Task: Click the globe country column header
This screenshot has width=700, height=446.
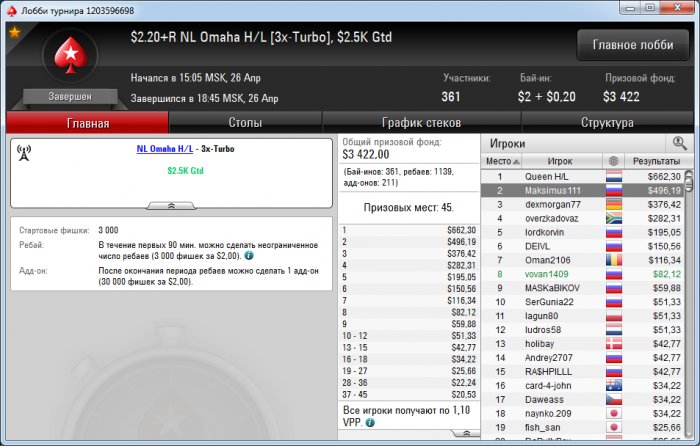Action: pos(613,161)
